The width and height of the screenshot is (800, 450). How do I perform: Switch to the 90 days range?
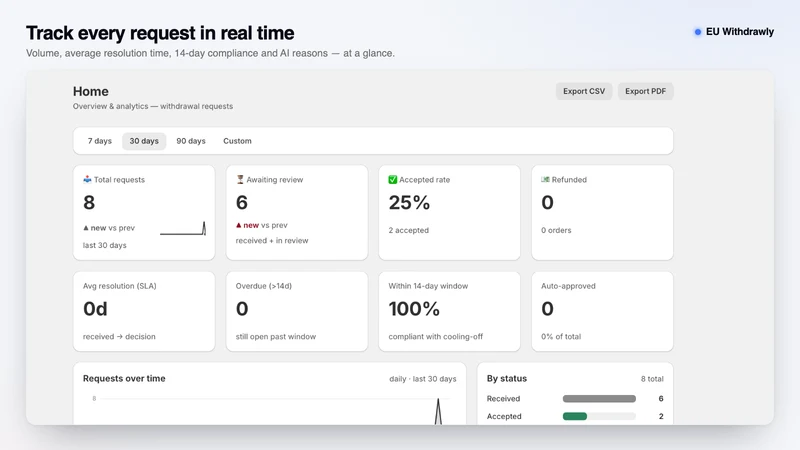pos(191,141)
